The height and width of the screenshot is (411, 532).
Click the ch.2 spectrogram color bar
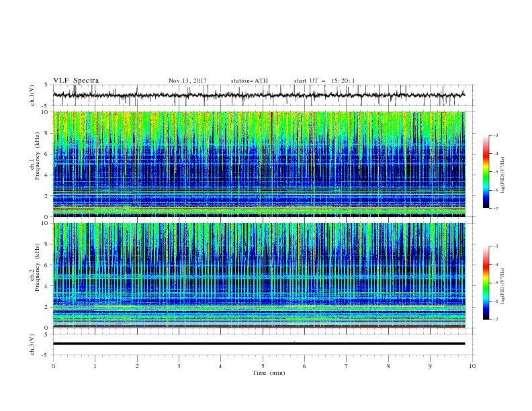point(486,283)
